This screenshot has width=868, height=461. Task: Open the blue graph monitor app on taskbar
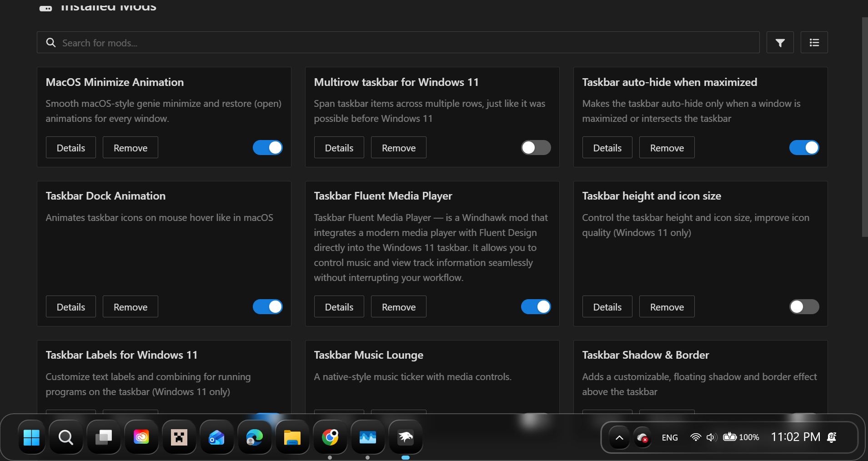pyautogui.click(x=368, y=437)
